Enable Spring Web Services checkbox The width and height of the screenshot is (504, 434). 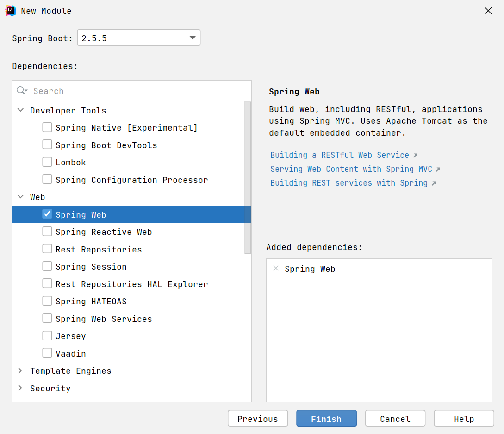coord(47,319)
